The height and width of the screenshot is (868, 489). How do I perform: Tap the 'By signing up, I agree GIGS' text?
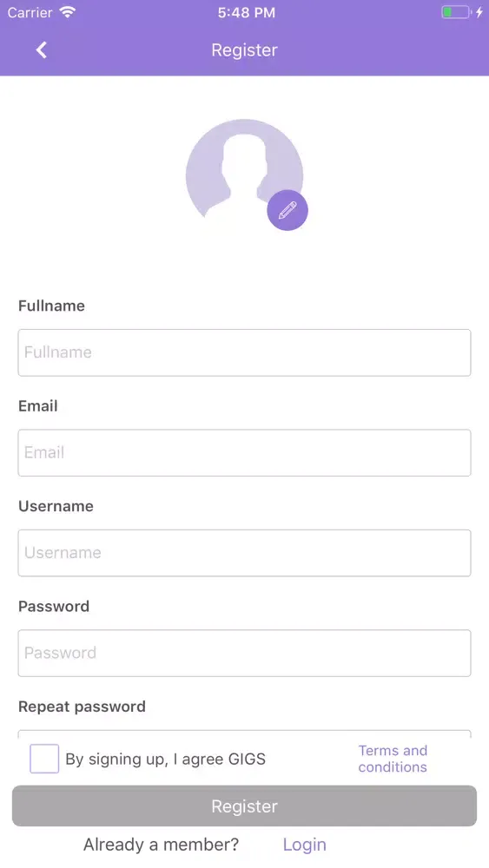click(166, 759)
